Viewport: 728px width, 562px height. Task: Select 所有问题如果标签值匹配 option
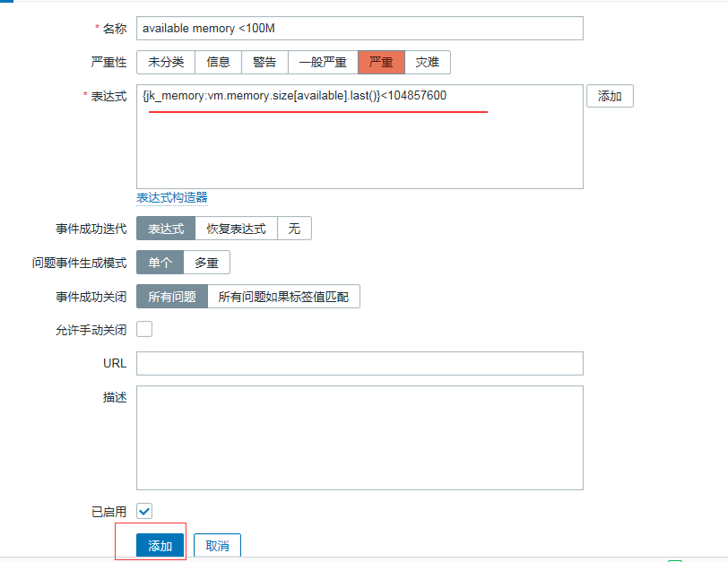(x=283, y=297)
